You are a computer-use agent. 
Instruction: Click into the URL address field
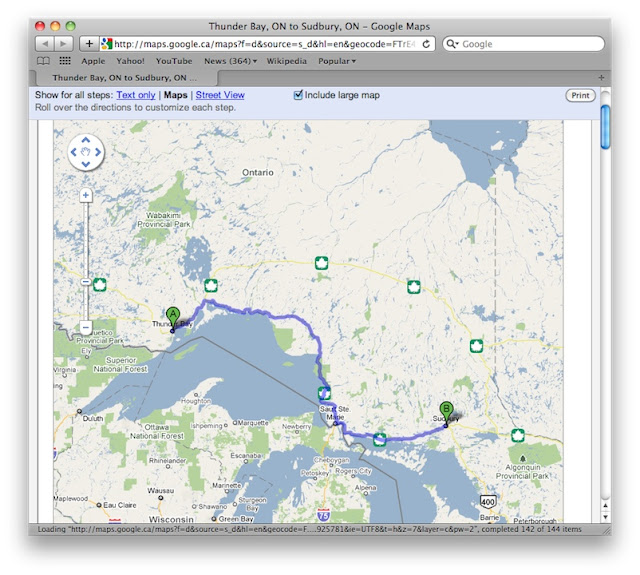tap(265, 44)
